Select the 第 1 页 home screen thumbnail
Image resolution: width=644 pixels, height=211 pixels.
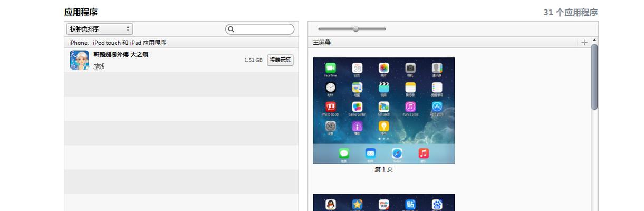coord(384,111)
